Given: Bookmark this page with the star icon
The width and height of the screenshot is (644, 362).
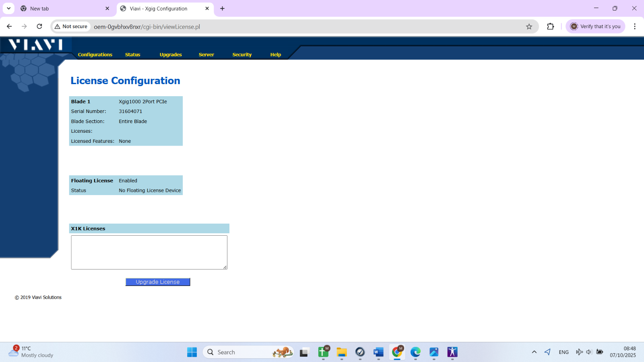Looking at the screenshot, I should pos(529,27).
